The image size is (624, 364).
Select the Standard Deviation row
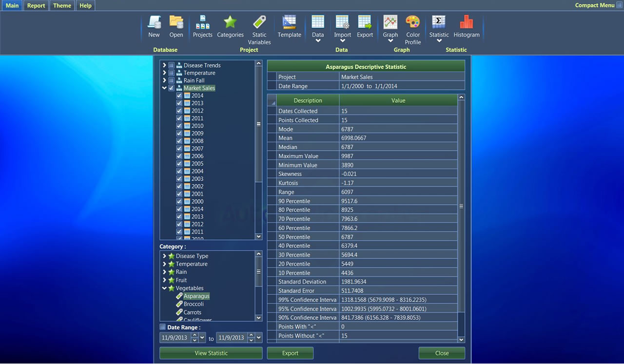[362, 282]
